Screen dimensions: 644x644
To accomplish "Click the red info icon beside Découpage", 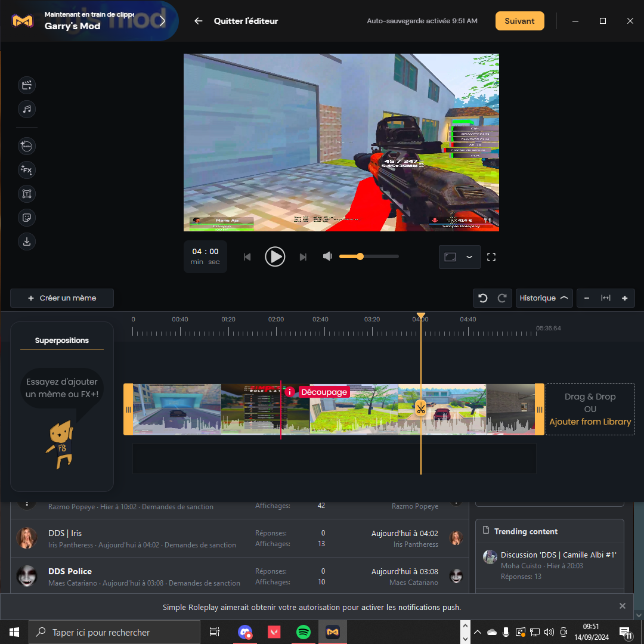I will click(x=290, y=392).
